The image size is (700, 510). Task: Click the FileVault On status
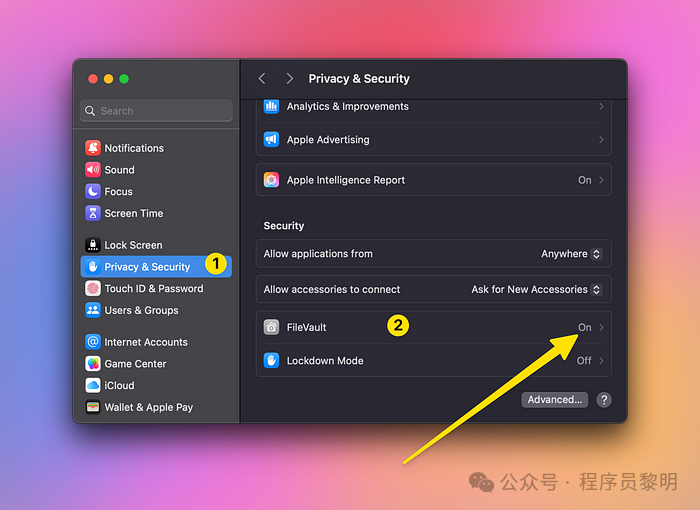click(584, 327)
